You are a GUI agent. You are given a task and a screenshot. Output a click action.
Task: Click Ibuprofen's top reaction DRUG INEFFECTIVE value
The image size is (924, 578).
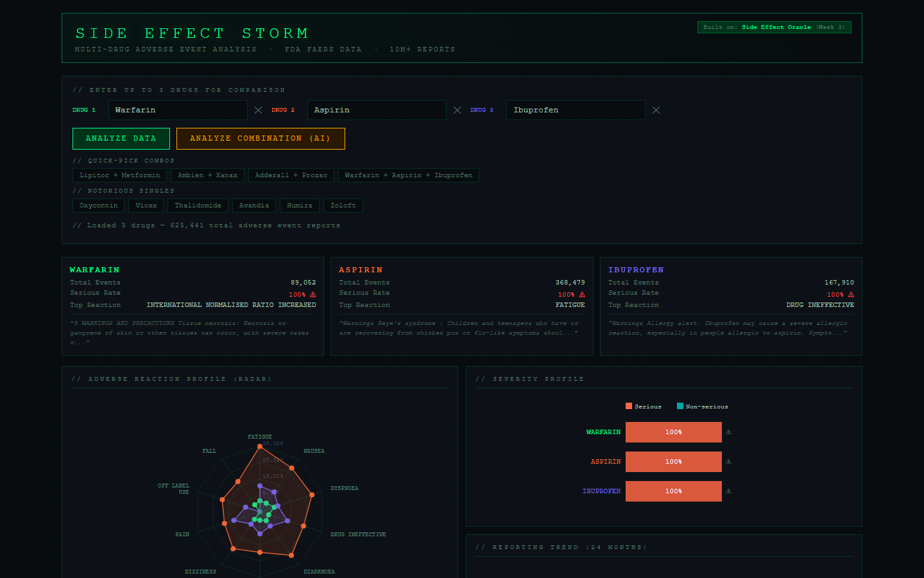820,305
